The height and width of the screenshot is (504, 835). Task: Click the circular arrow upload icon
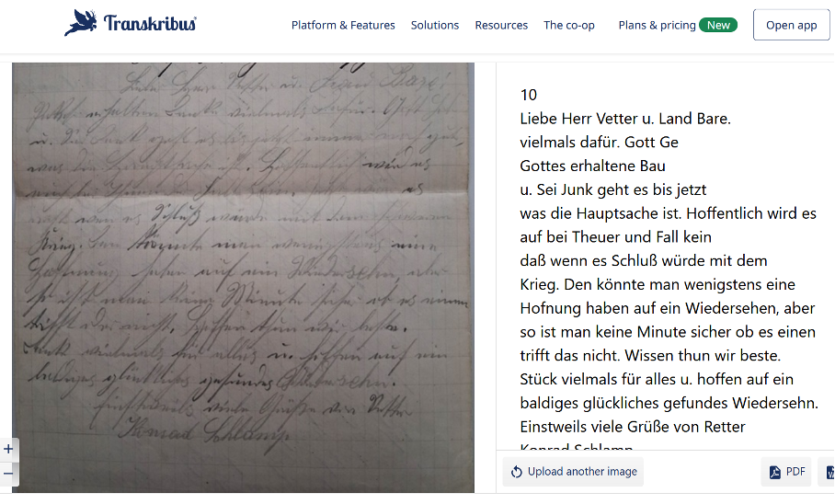(517, 472)
